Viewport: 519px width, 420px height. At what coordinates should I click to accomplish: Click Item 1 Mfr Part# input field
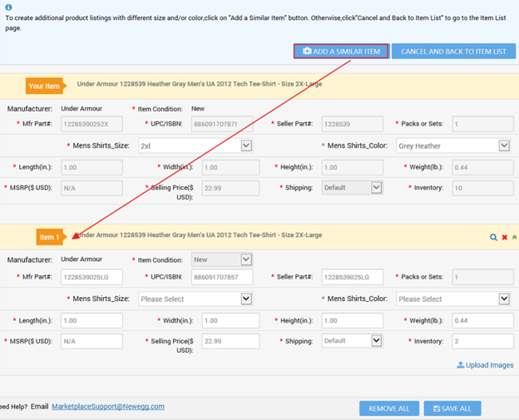pyautogui.click(x=91, y=277)
